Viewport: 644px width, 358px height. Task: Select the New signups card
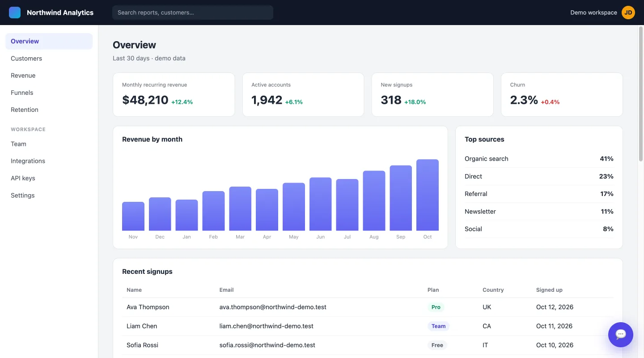tap(432, 95)
